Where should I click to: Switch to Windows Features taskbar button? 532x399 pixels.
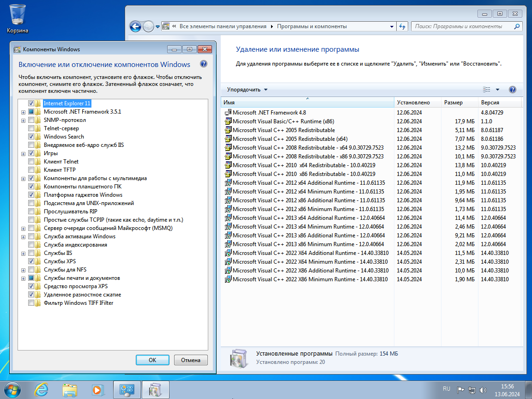coord(155,390)
